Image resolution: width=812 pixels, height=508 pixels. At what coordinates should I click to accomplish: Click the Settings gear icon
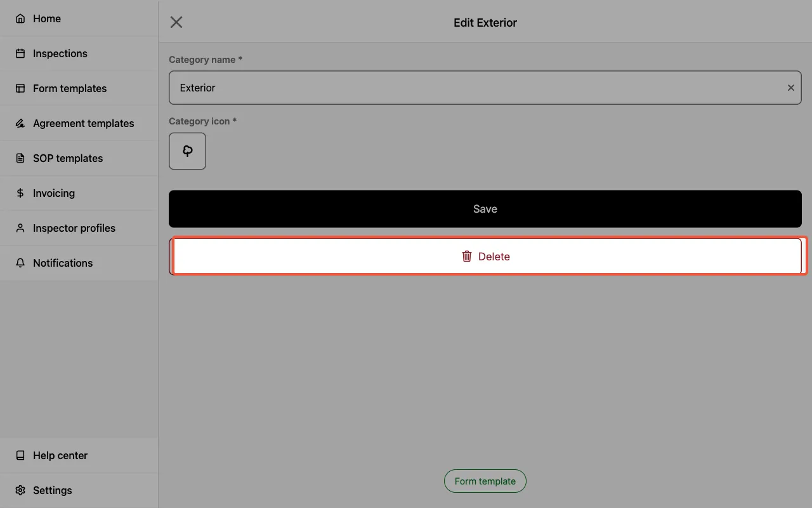coord(19,490)
